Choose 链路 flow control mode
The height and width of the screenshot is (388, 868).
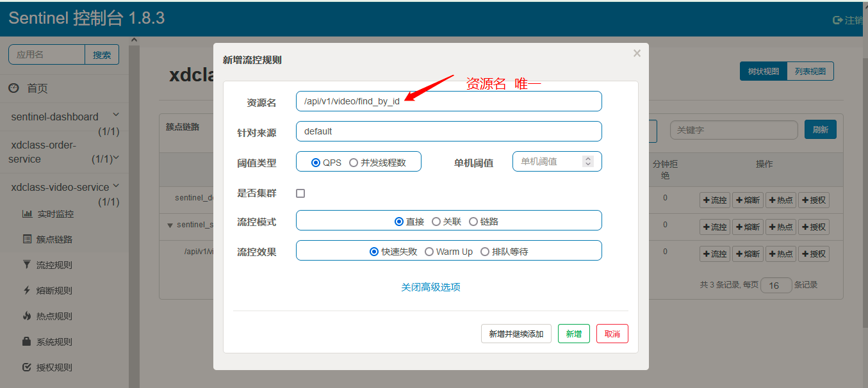(473, 222)
